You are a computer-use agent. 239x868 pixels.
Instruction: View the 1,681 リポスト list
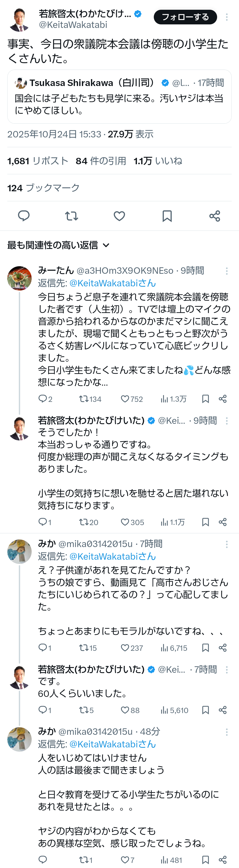(x=38, y=161)
